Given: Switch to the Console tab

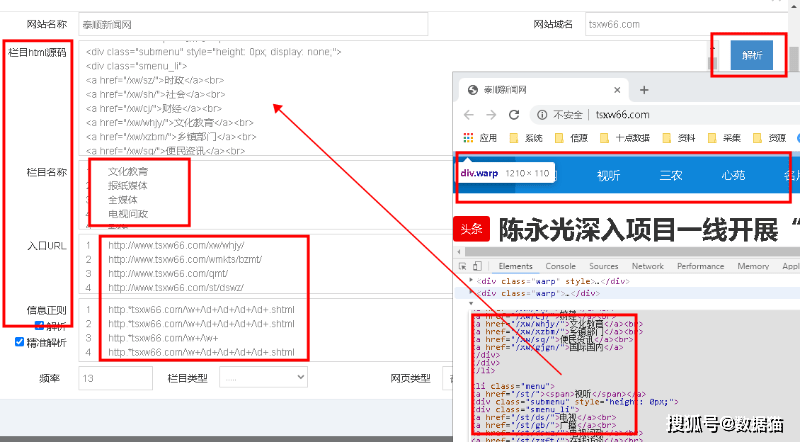Looking at the screenshot, I should [560, 266].
